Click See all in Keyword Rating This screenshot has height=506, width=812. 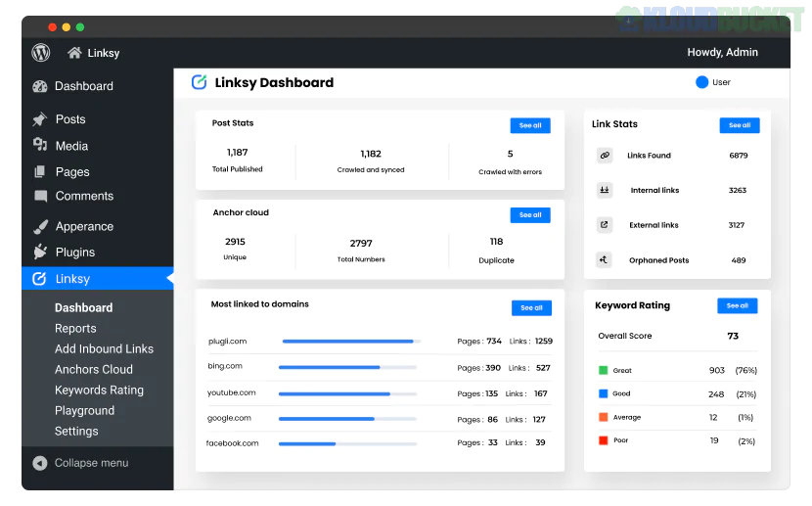pos(738,305)
